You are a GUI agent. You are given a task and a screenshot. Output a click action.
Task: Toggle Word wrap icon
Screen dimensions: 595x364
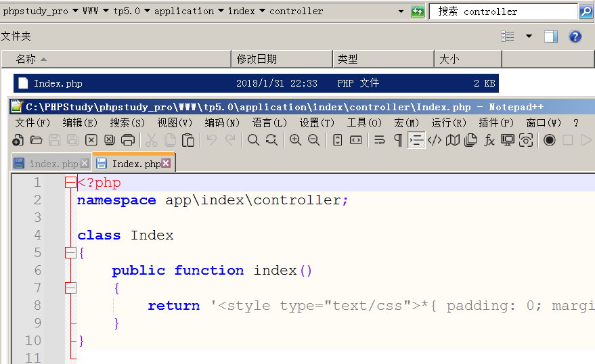380,140
